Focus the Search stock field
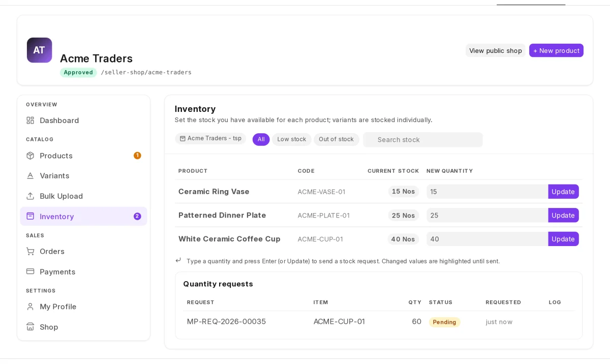The height and width of the screenshot is (364, 610). click(x=423, y=140)
